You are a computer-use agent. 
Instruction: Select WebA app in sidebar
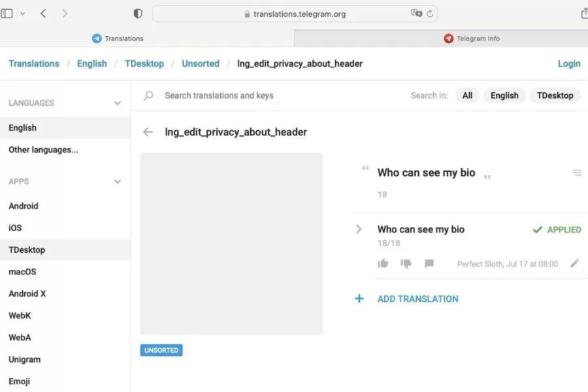tap(65, 337)
